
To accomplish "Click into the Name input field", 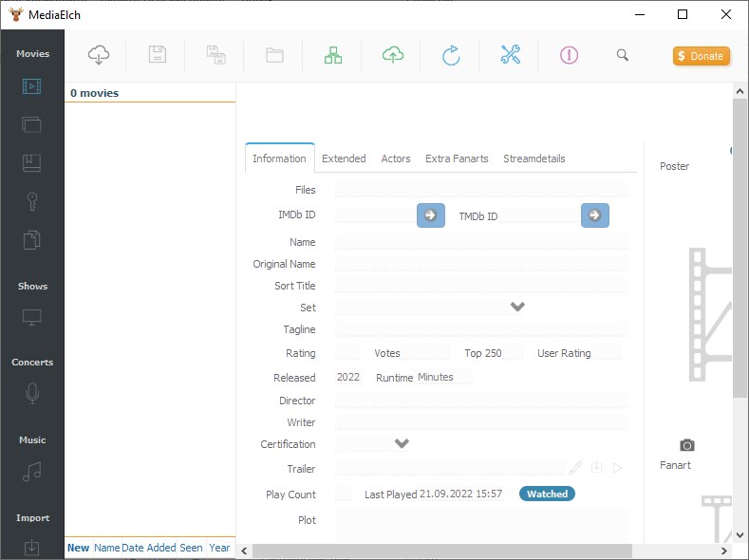I will [481, 242].
